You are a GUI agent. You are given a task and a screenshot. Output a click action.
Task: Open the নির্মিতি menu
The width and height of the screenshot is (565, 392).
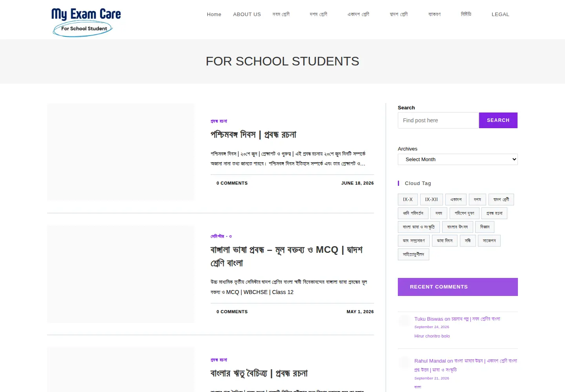[466, 15]
